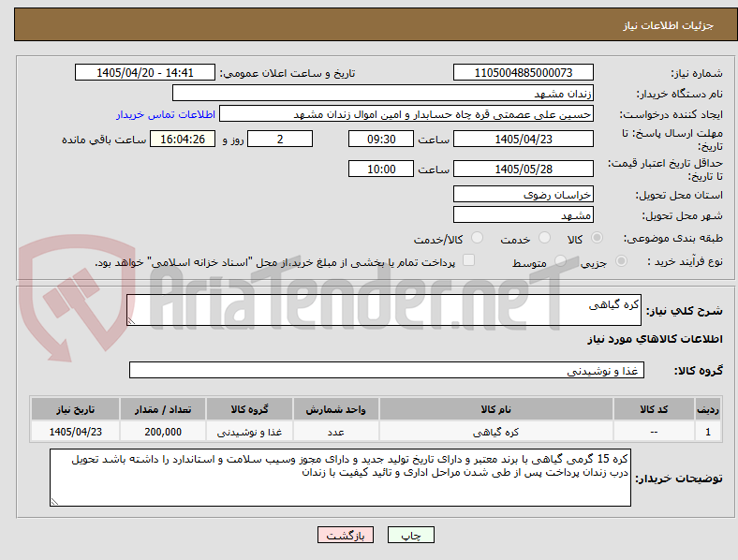The width and height of the screenshot is (738, 560).
Task: Click the واحد شمارش column header
Action: click(x=335, y=409)
